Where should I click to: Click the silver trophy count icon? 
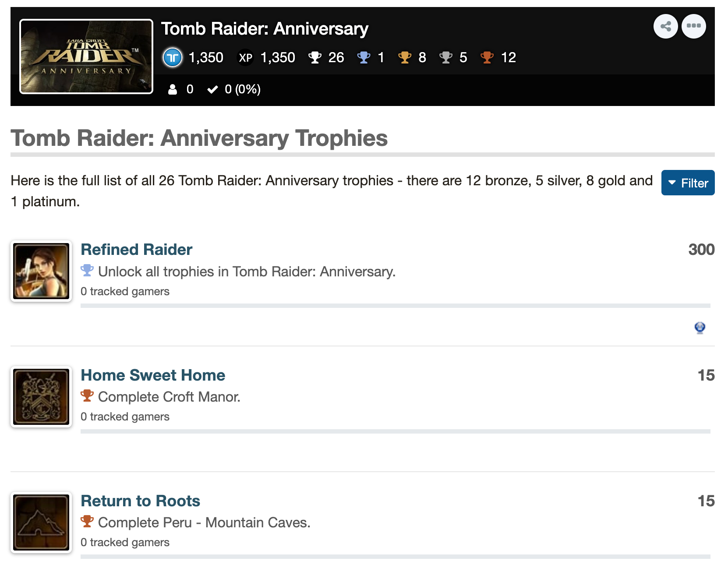click(x=446, y=57)
